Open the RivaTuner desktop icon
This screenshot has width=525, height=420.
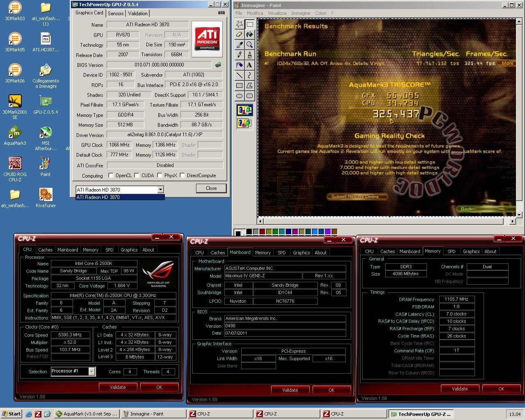coord(46,199)
